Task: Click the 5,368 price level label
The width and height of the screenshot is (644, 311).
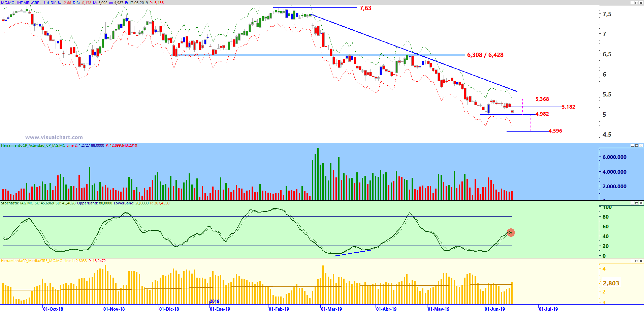Action: [542, 99]
